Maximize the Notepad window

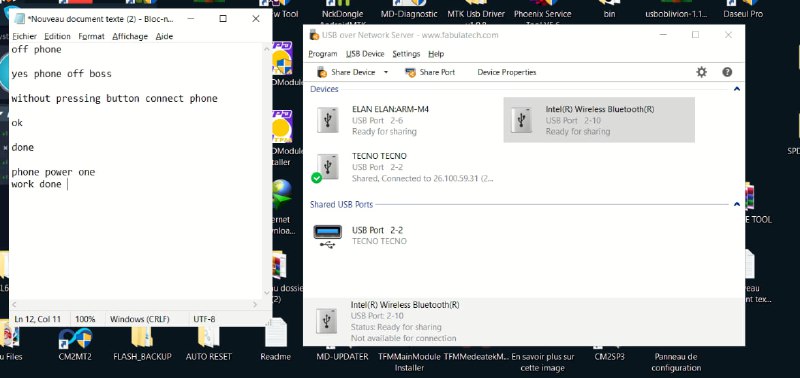click(223, 18)
